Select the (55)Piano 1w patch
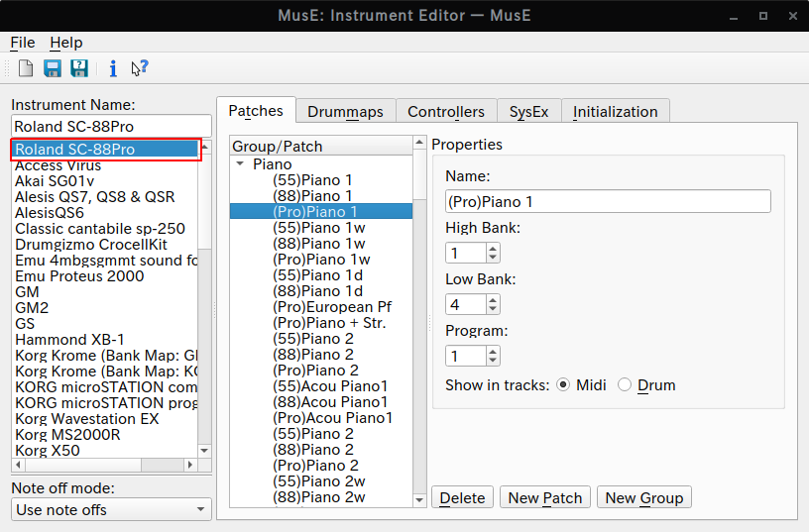 click(321, 227)
